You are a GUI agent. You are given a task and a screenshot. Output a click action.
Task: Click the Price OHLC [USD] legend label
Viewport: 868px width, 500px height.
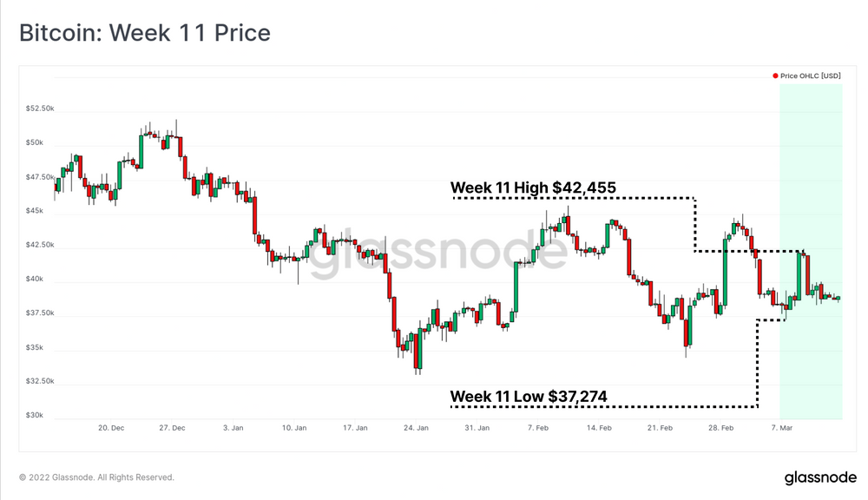811,76
